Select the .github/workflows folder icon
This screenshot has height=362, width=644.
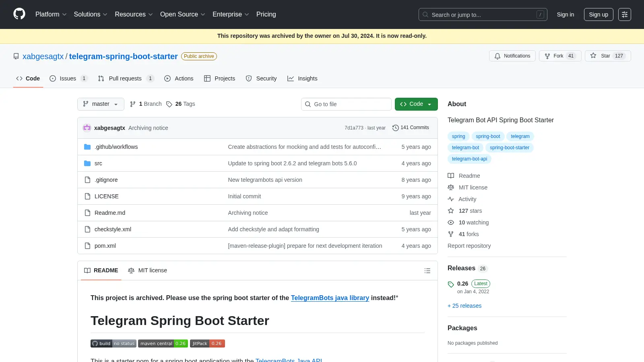(87, 147)
